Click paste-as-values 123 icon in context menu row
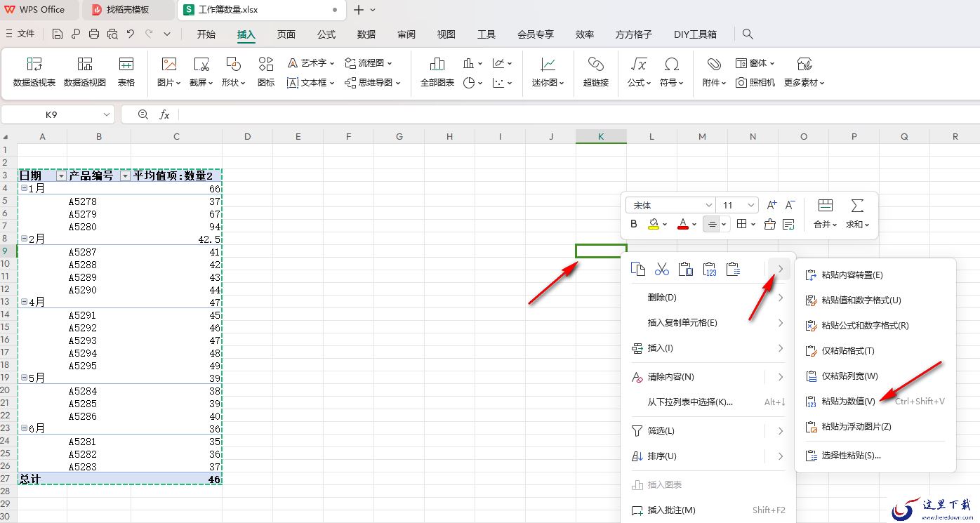 710,269
